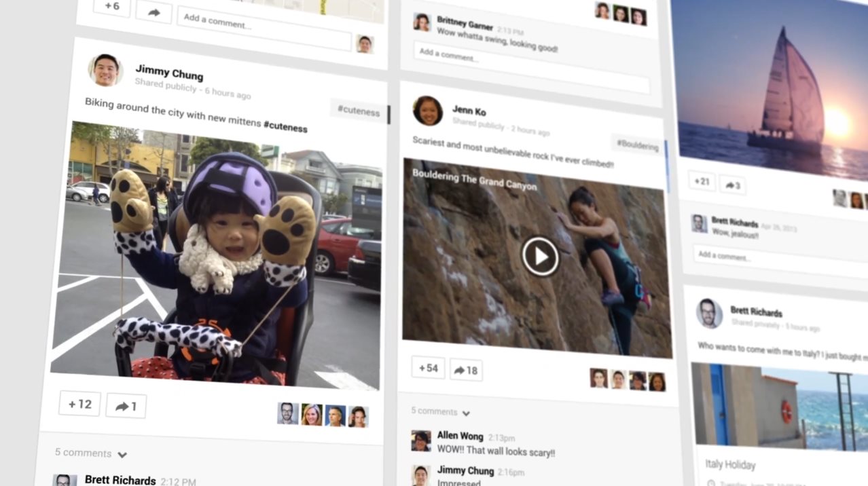Click +54 on Jenn Ko's post
Image resolution: width=868 pixels, height=486 pixels.
(428, 368)
